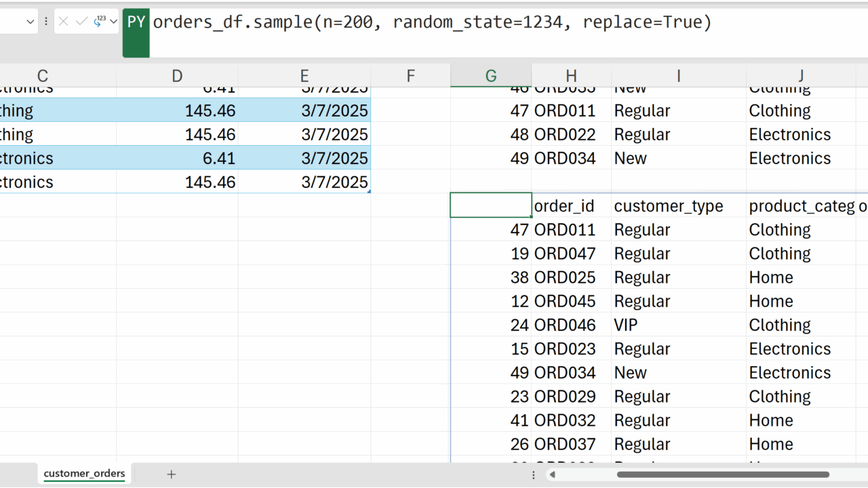This screenshot has width=868, height=488.
Task: Click the column J header
Action: 801,76
